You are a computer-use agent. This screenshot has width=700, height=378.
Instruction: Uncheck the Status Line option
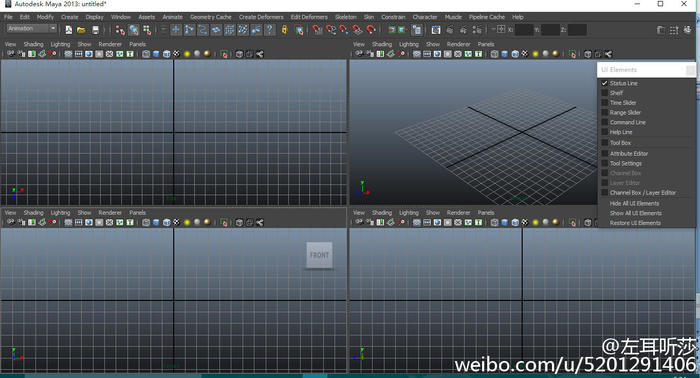[604, 83]
